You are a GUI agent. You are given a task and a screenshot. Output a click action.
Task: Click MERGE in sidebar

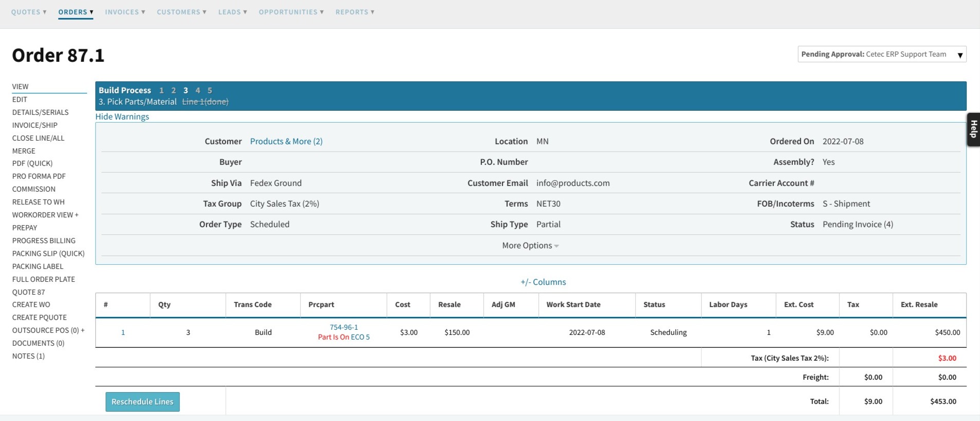click(24, 151)
